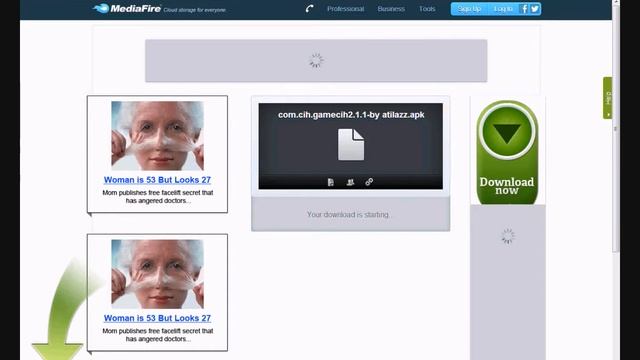Click 'Cloud storage for everyone' tagline
Image resolution: width=640 pixels, height=360 pixels.
(x=194, y=10)
